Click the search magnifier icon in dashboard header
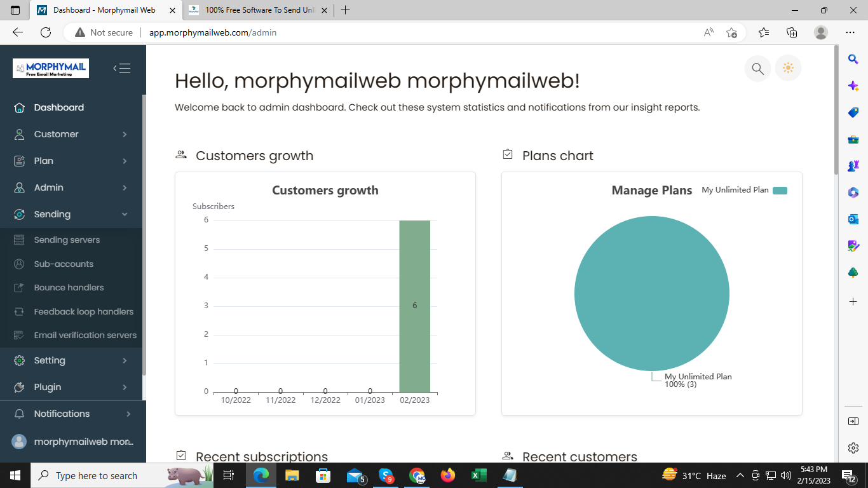Screen dimensions: 868x488 (x=757, y=69)
